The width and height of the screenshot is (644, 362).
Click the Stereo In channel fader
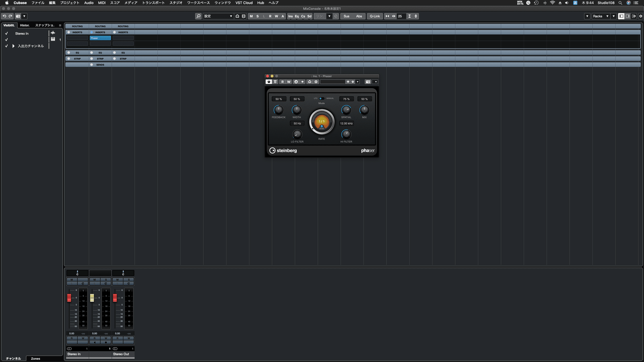point(69,298)
